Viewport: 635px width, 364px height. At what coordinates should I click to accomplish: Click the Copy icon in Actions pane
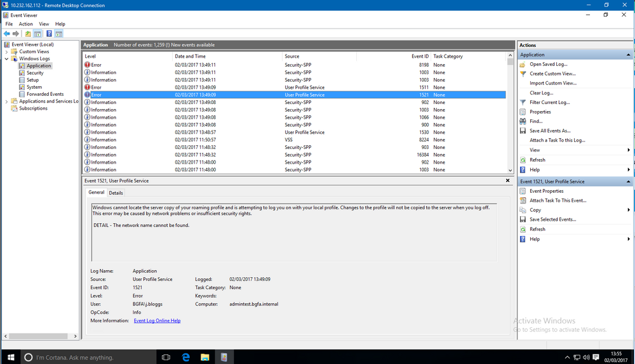(x=523, y=210)
